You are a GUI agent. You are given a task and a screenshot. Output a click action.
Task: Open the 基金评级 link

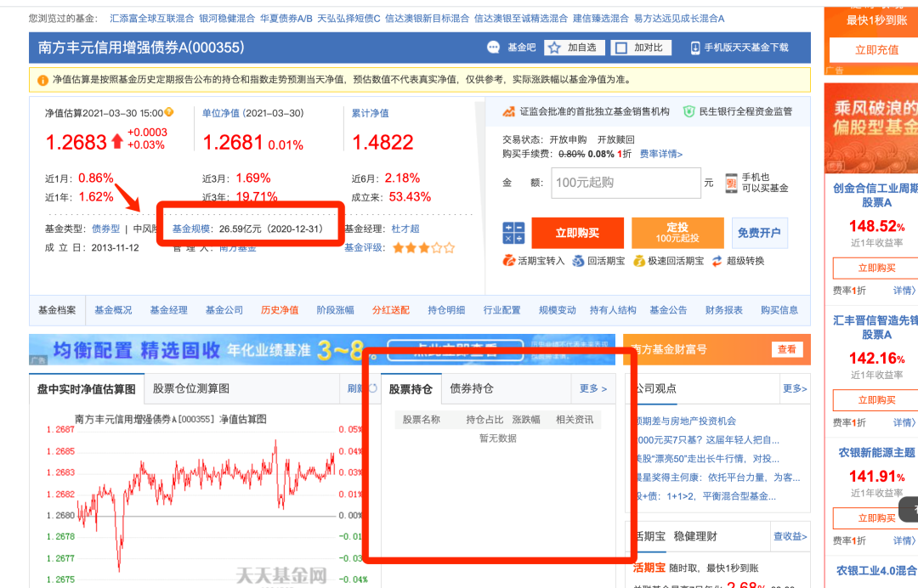[x=364, y=248]
